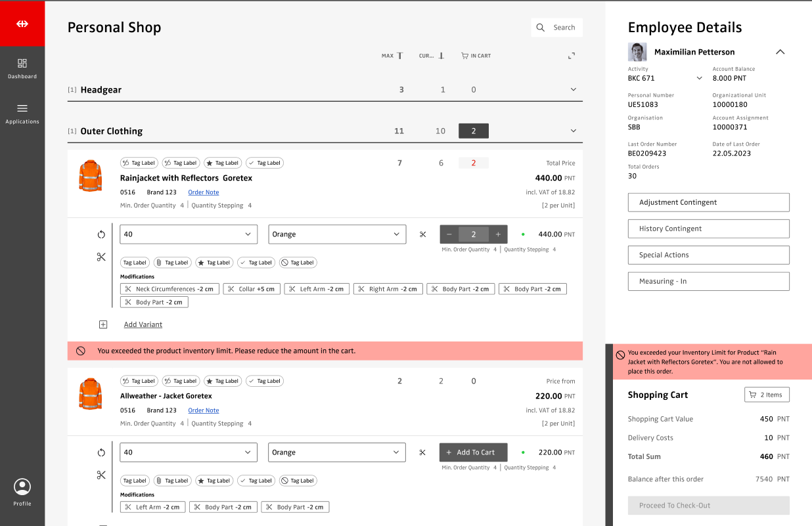Click the In Cart column cart icon
This screenshot has width=812, height=526.
[465, 56]
